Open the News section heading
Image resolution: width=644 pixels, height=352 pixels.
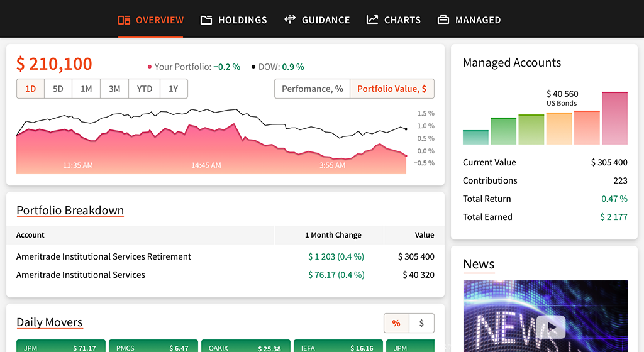[479, 264]
